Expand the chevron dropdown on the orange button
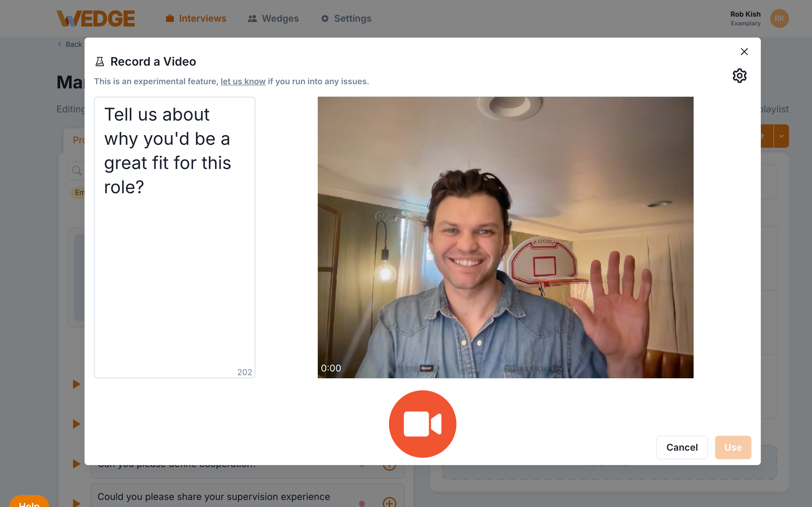812x507 pixels. (782, 136)
